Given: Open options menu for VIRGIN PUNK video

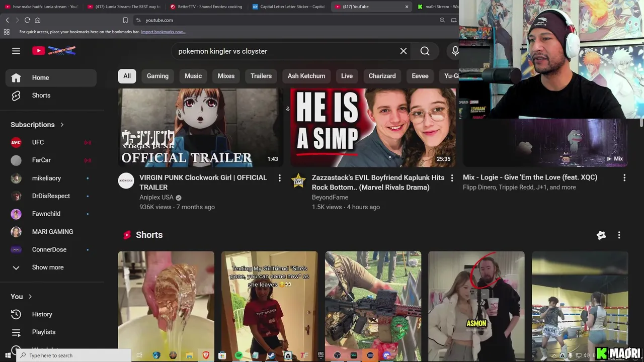Looking at the screenshot, I should coord(280,178).
